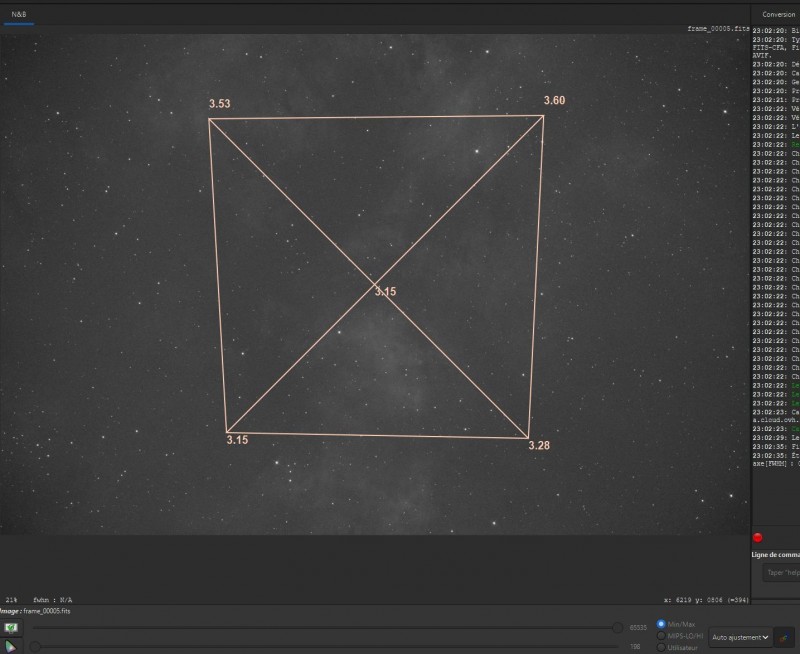Select the Min/Max display mode
Image resolution: width=800 pixels, height=654 pixels.
661,624
